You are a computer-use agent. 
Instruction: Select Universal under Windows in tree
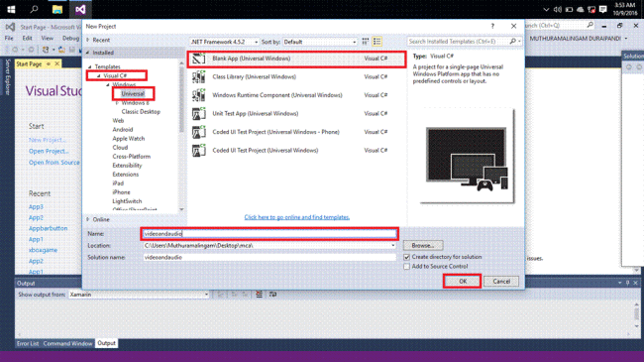[x=133, y=94]
